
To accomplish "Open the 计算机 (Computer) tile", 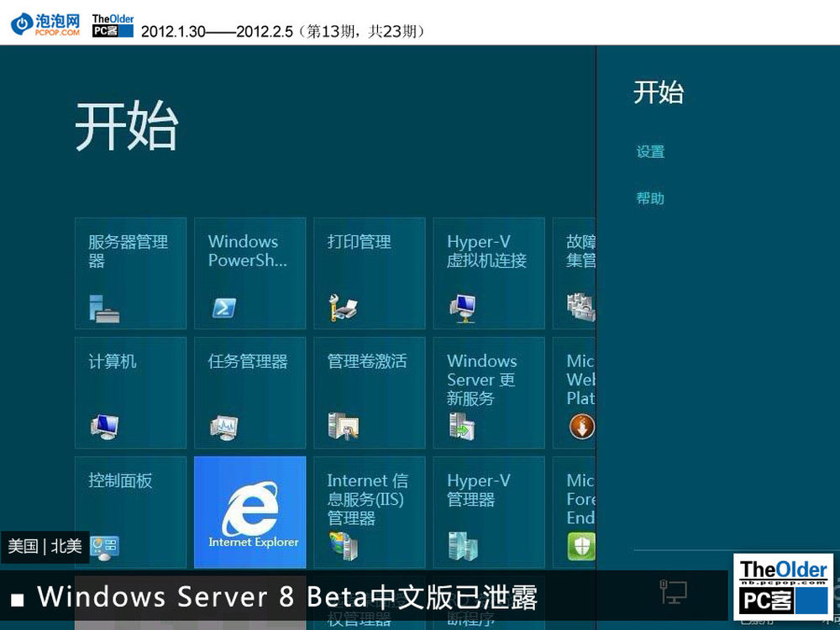I will (130, 393).
